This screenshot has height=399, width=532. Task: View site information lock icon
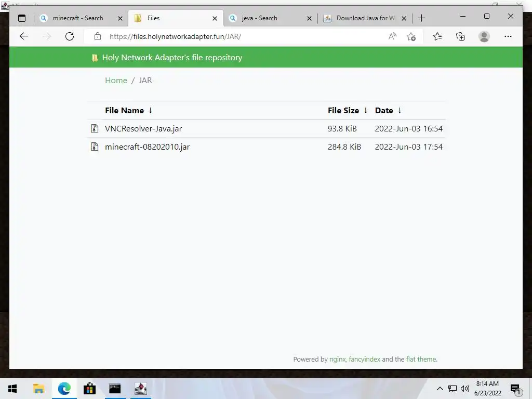point(98,36)
